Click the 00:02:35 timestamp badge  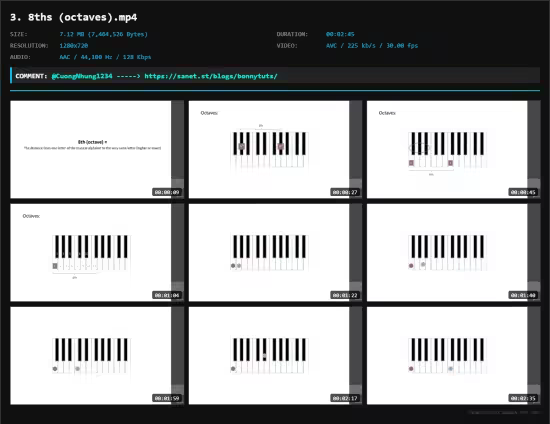tap(523, 398)
